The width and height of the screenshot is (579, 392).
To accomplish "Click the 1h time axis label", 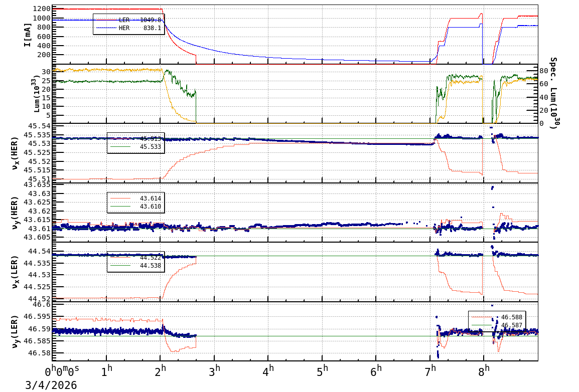I will click(107, 371).
